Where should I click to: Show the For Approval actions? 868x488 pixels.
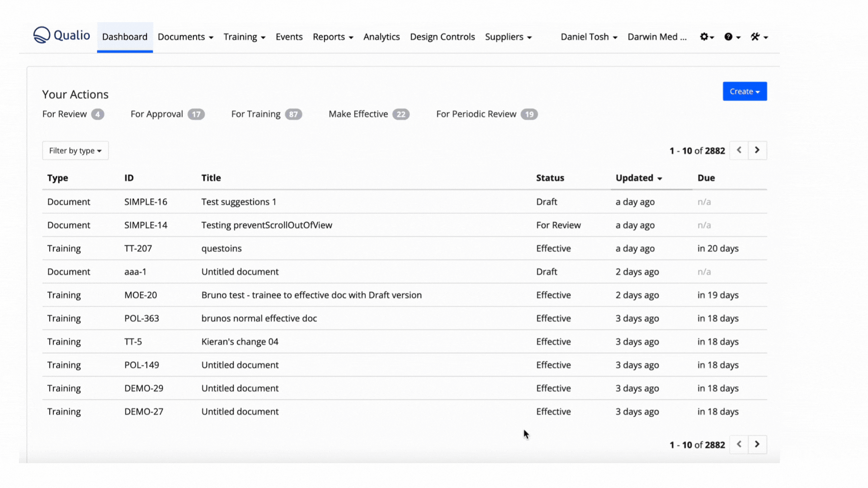click(168, 114)
